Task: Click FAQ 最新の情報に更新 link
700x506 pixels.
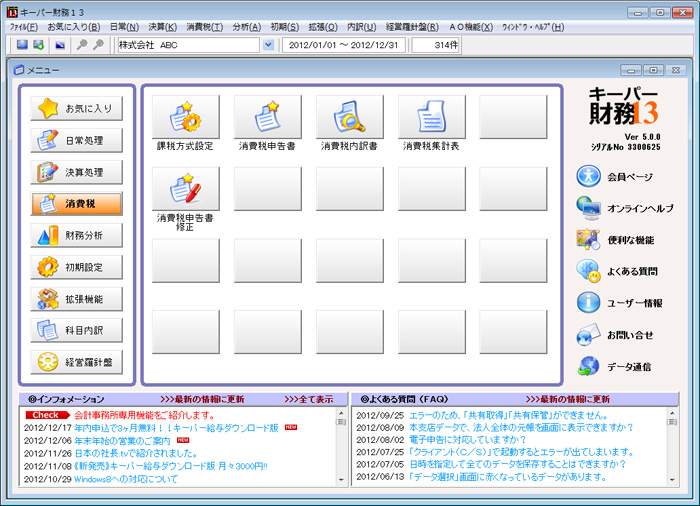Action: [568, 399]
